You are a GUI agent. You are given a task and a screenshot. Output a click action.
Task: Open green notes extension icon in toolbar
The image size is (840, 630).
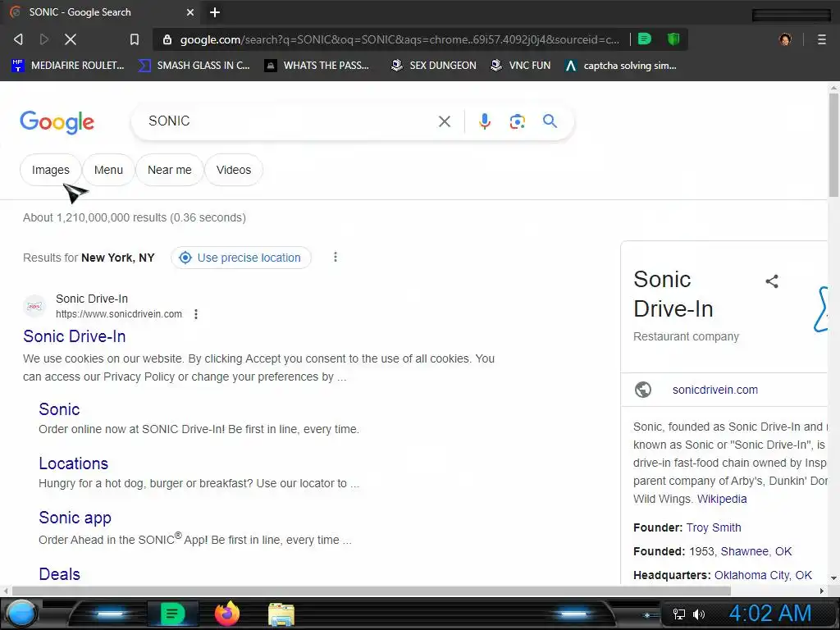[x=645, y=39]
